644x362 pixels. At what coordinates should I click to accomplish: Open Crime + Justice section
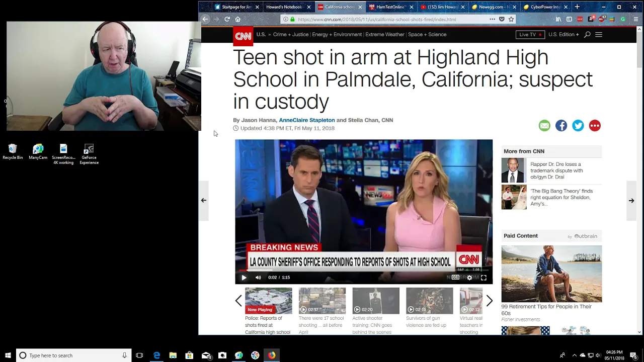click(291, 35)
